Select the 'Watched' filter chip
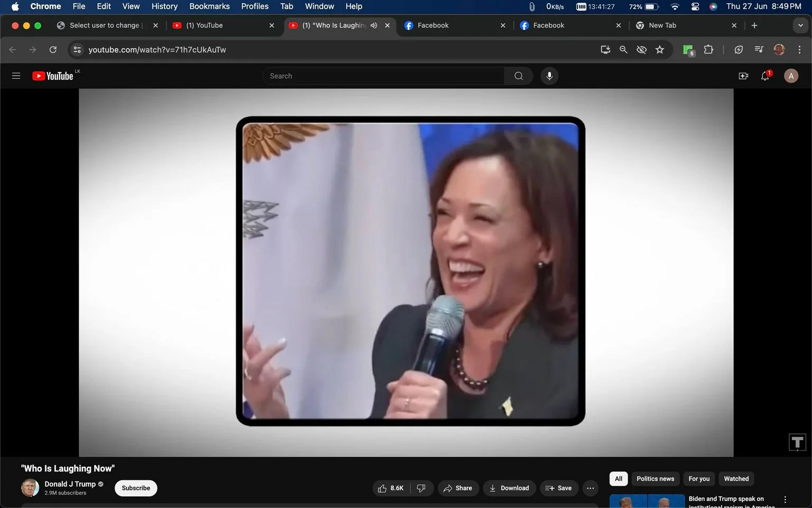The height and width of the screenshot is (508, 812). point(736,478)
